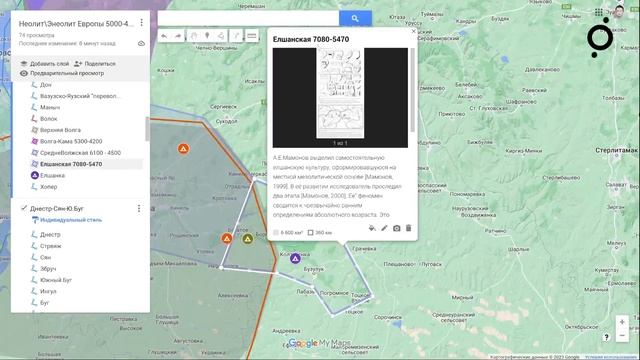Open the account profile avatar

(x=619, y=11)
